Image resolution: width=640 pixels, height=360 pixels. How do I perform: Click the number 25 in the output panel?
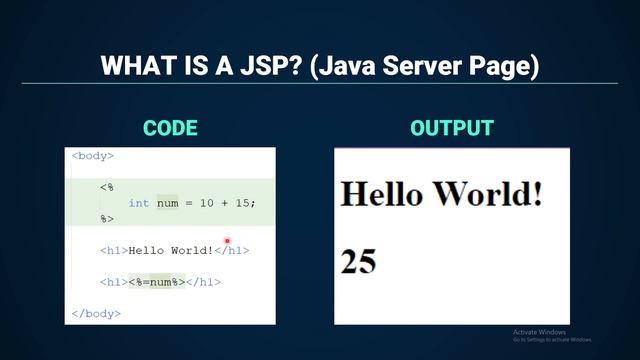(358, 261)
